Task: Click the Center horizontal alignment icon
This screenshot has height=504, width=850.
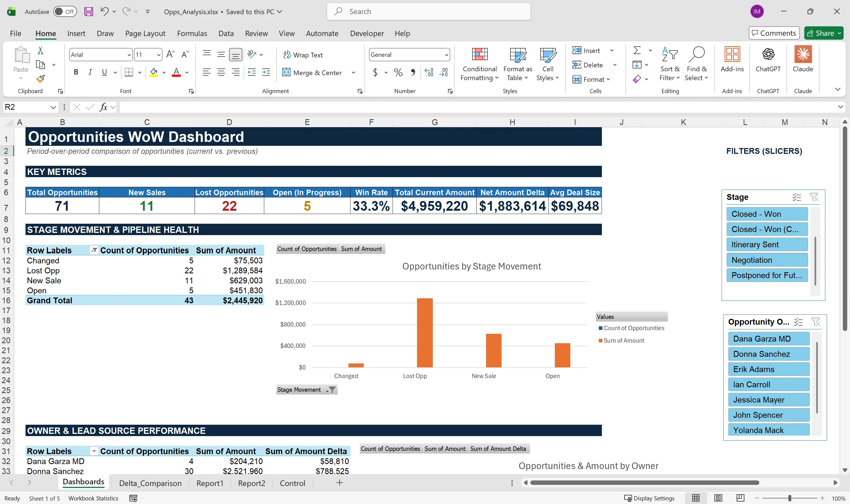Action: pyautogui.click(x=221, y=72)
